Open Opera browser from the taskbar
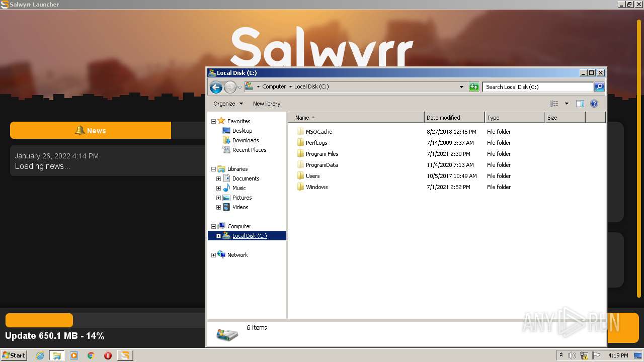Image resolution: width=644 pixels, height=362 pixels. tap(108, 355)
